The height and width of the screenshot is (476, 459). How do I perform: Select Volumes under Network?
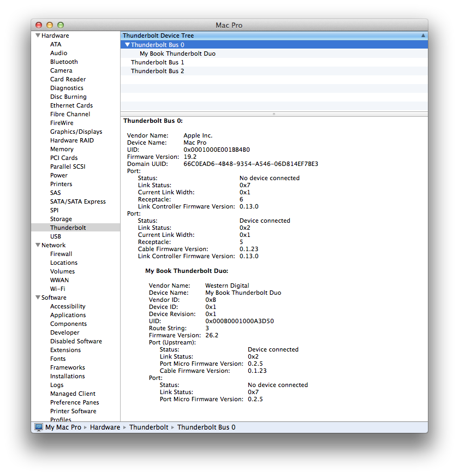click(63, 271)
